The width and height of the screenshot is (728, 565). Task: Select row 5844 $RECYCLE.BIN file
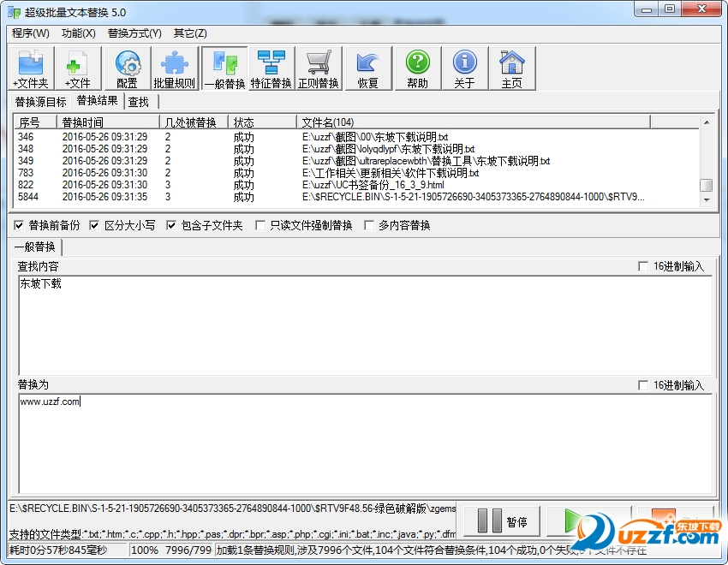(356, 197)
